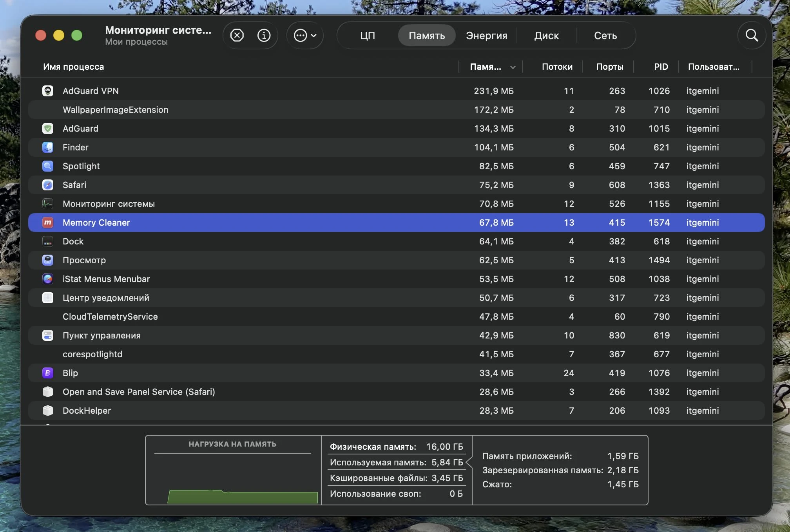The width and height of the screenshot is (790, 532).
Task: Click the Spotlight process icon
Action: tap(48, 166)
